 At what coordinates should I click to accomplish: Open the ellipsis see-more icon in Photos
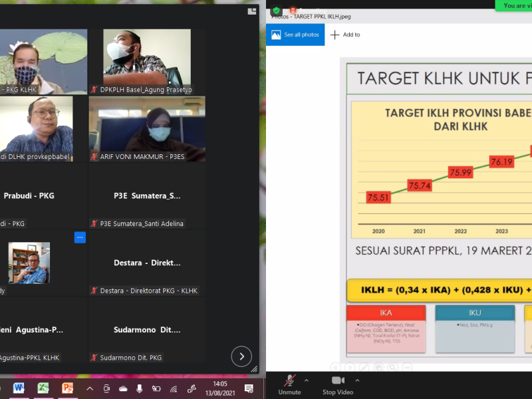(x=407, y=367)
